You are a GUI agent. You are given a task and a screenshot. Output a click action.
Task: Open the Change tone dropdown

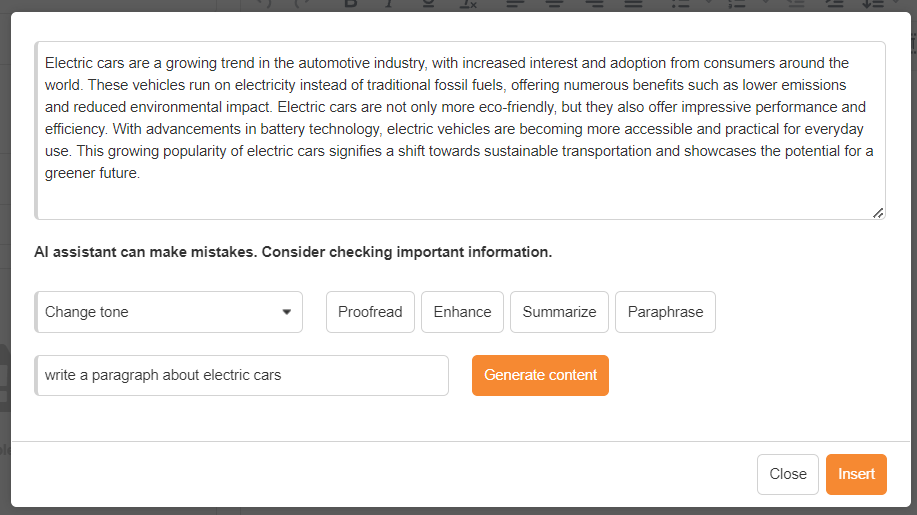[x=168, y=312]
